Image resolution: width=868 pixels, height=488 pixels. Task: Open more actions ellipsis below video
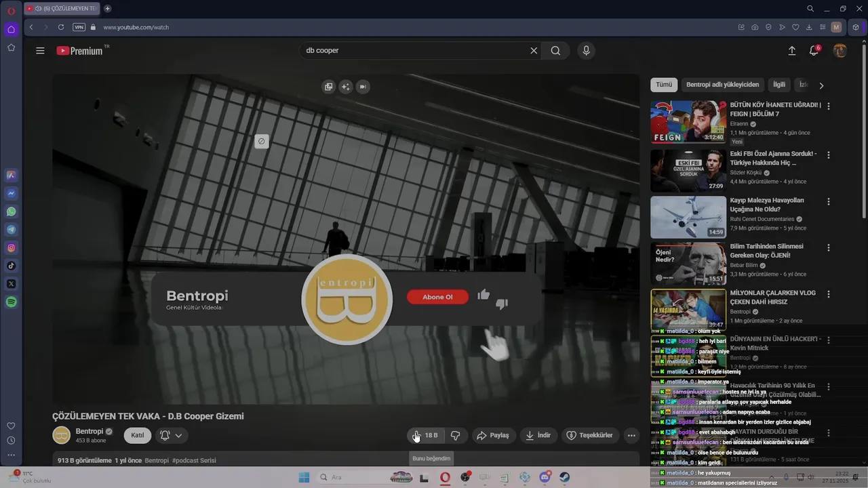click(631, 435)
